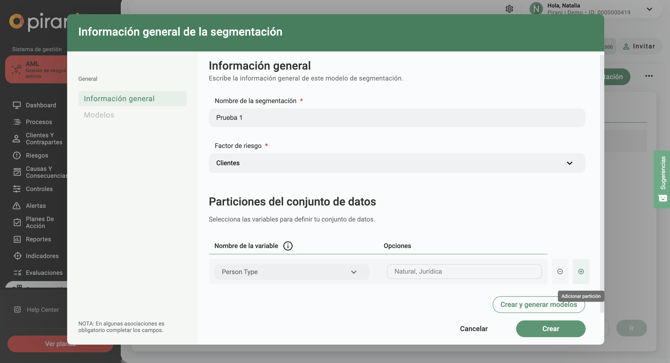Click Crear y generar modelos button
Image resolution: width=670 pixels, height=363 pixels.
point(538,304)
